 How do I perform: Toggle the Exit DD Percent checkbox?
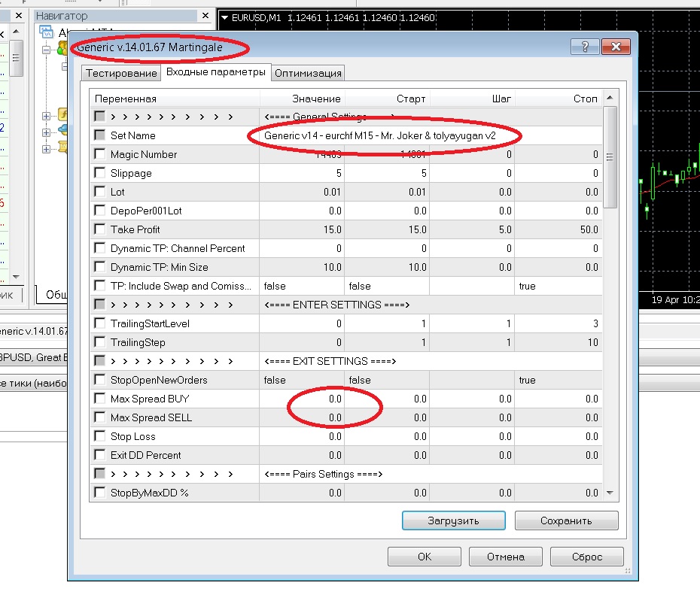point(99,454)
